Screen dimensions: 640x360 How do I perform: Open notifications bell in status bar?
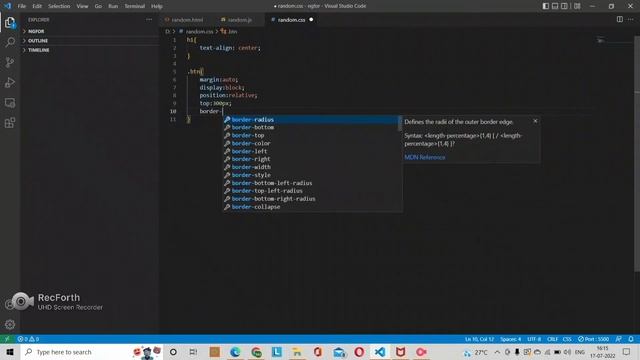[631, 339]
